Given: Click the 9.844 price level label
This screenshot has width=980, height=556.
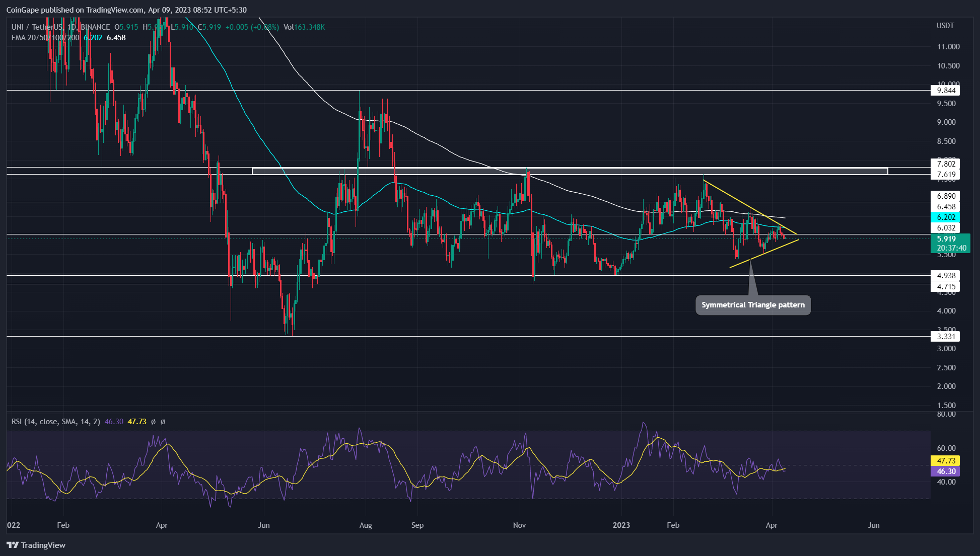Looking at the screenshot, I should (945, 91).
